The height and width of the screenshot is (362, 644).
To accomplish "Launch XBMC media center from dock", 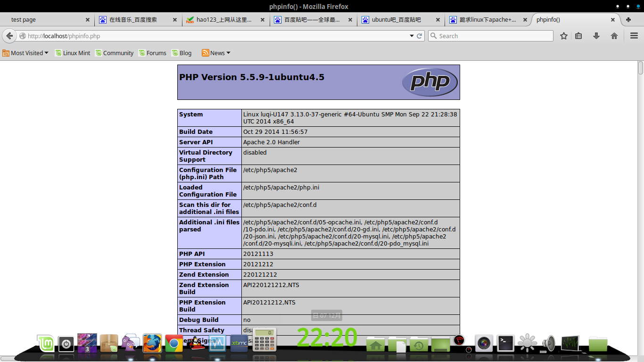I will point(239,343).
